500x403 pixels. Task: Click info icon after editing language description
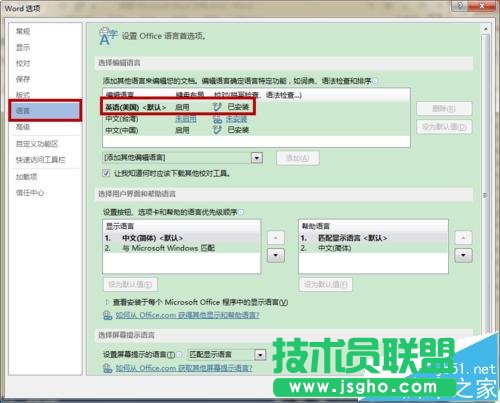(375, 81)
